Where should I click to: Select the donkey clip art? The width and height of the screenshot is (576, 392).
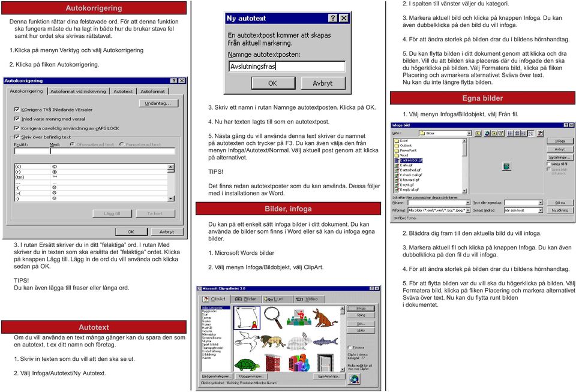point(325,318)
